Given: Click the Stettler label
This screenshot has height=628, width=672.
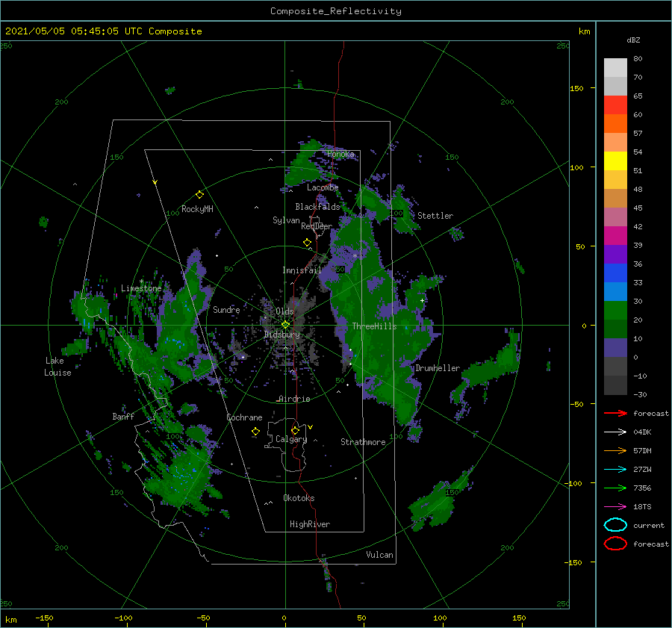Looking at the screenshot, I should coord(435,216).
